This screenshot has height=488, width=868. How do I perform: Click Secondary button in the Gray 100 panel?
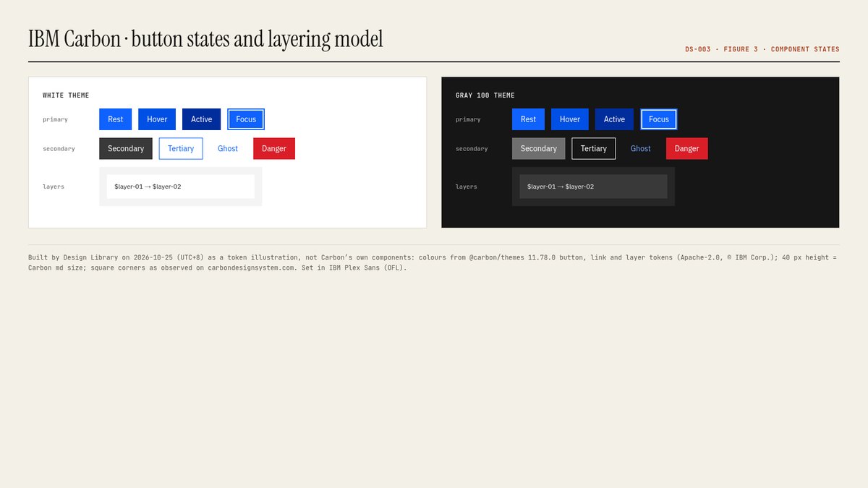(x=539, y=149)
